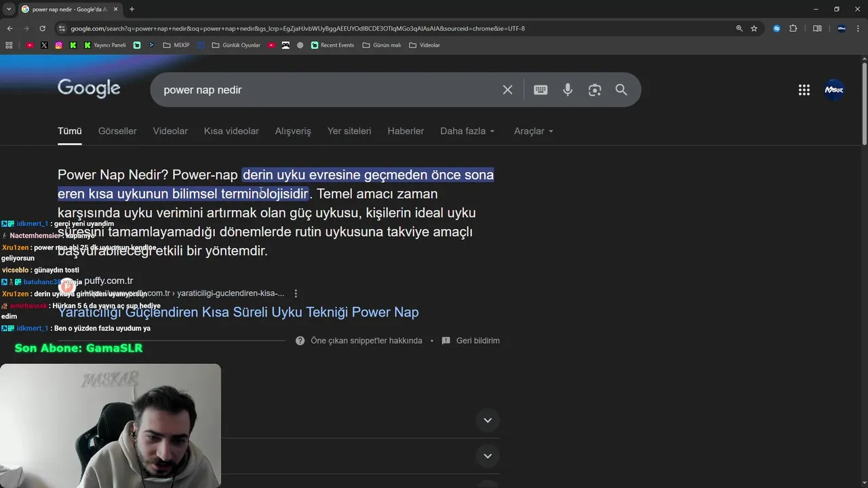Image resolution: width=868 pixels, height=488 pixels.
Task: Open more options dots next to puffy.com.tr result
Action: click(296, 293)
